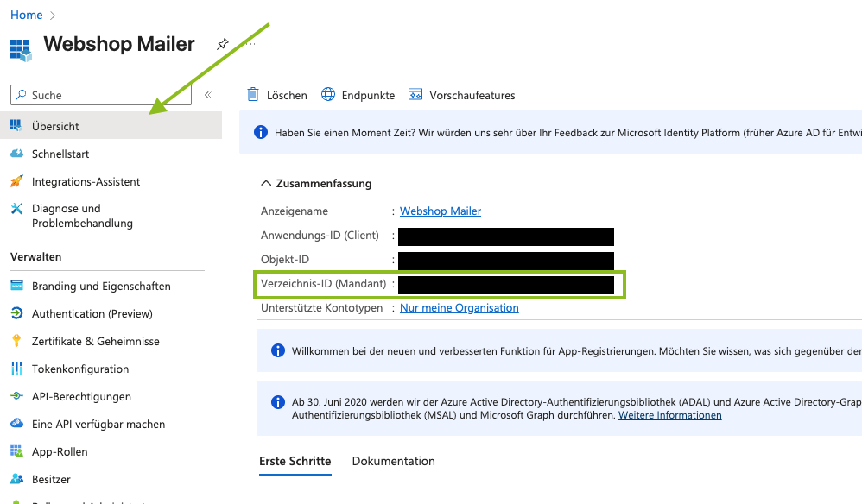Open Vorschaufeatures in the toolbar

point(462,95)
